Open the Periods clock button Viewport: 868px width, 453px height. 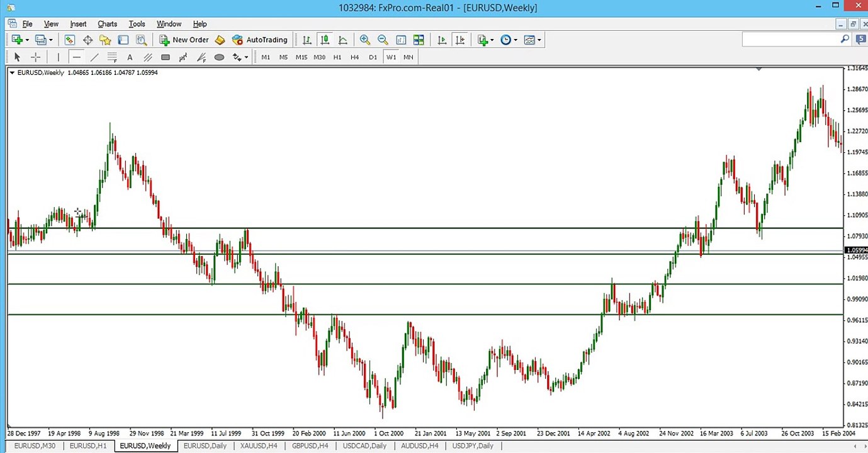[505, 40]
